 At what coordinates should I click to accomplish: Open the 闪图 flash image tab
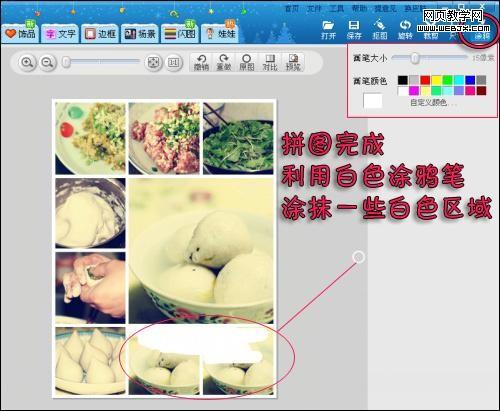pyautogui.click(x=180, y=34)
